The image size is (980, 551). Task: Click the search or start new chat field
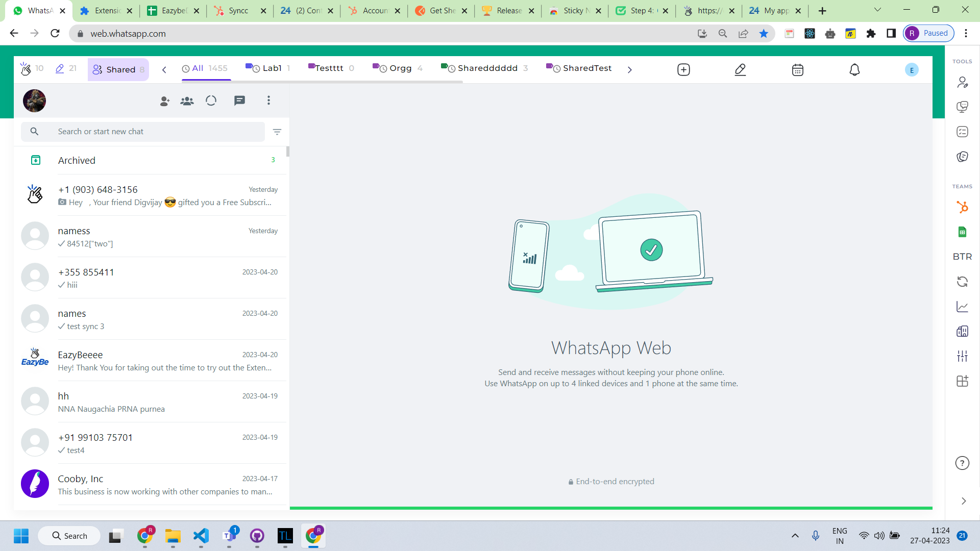(x=158, y=132)
